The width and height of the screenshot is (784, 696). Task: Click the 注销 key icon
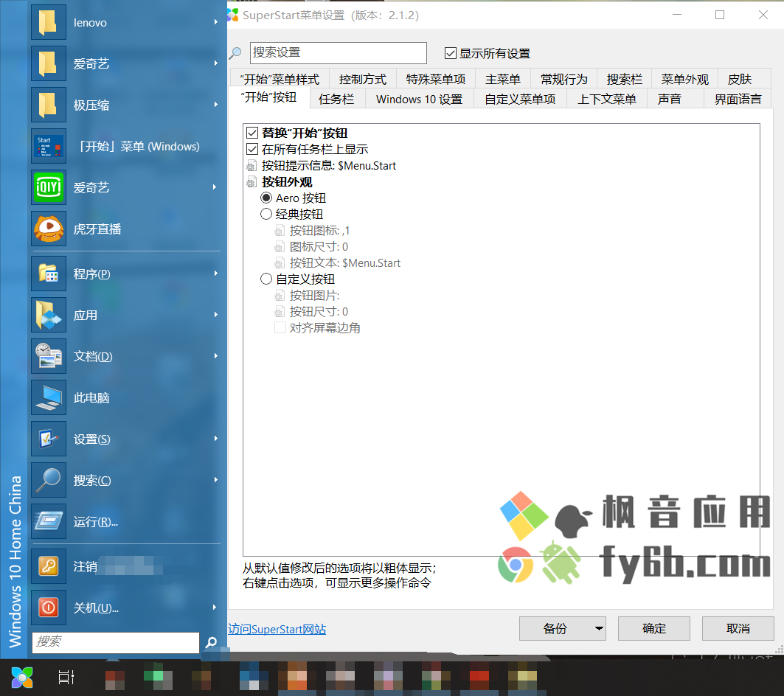[x=49, y=566]
